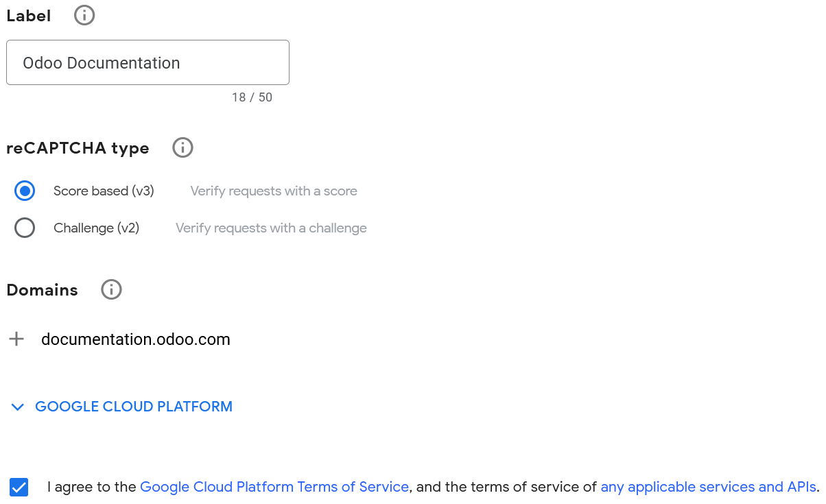The height and width of the screenshot is (504, 826).
Task: Select the Score based (v3) radio button
Action: coord(25,191)
